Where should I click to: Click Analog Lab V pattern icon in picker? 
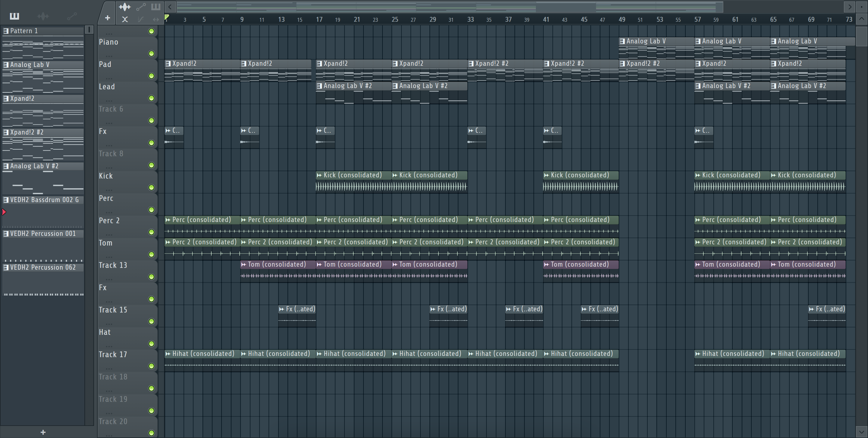(x=6, y=65)
